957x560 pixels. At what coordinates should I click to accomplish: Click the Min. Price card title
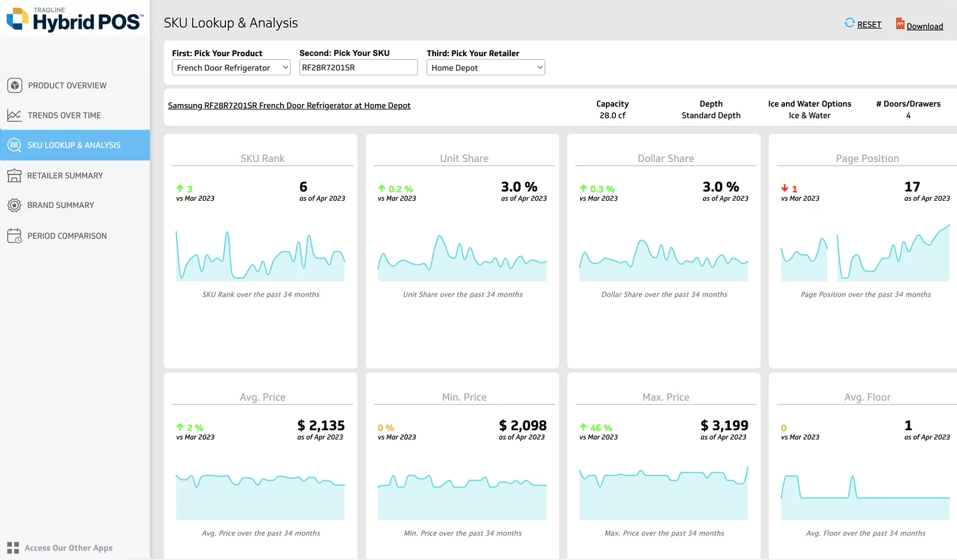[464, 397]
